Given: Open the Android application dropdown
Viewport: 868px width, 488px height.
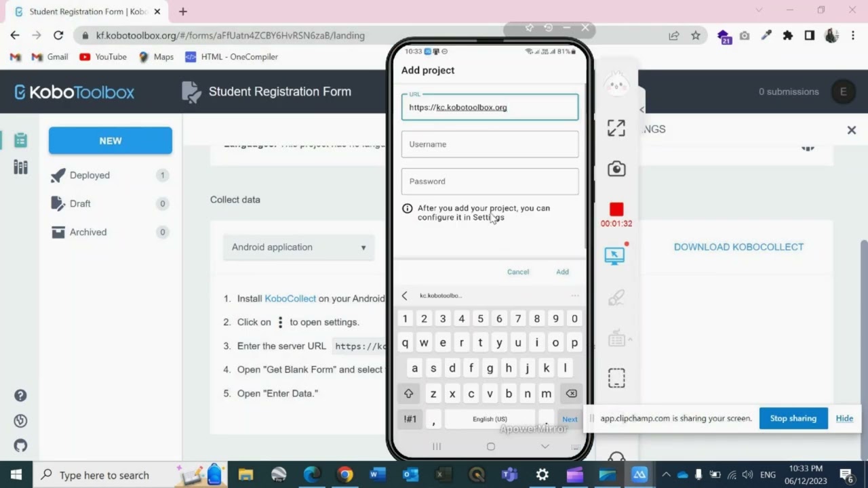Looking at the screenshot, I should pyautogui.click(x=299, y=247).
